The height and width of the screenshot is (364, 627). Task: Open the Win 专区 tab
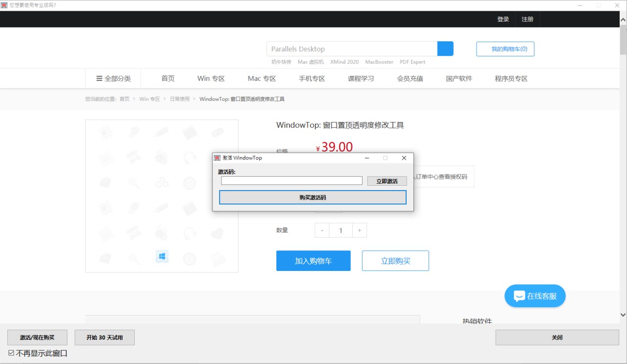point(211,78)
